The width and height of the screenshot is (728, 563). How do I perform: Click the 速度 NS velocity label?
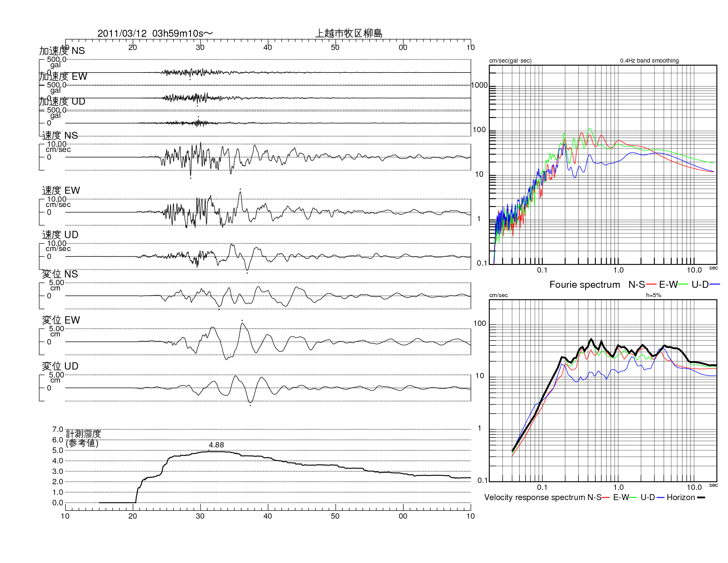coord(60,135)
